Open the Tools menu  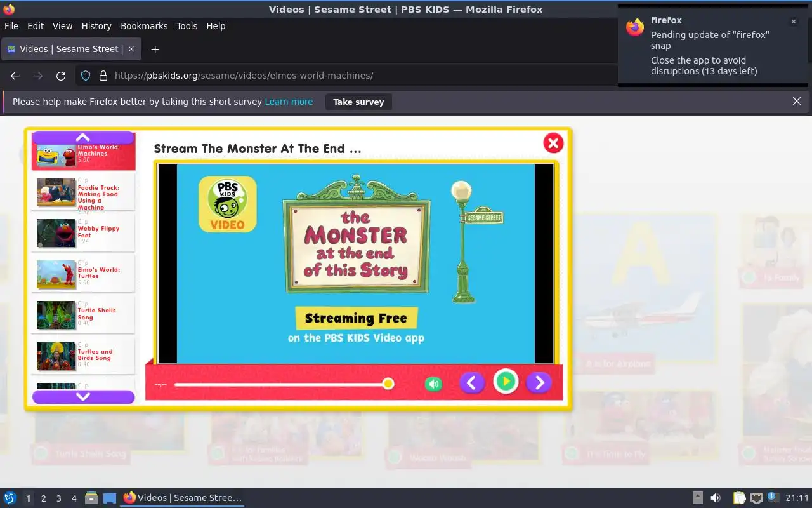pyautogui.click(x=187, y=26)
